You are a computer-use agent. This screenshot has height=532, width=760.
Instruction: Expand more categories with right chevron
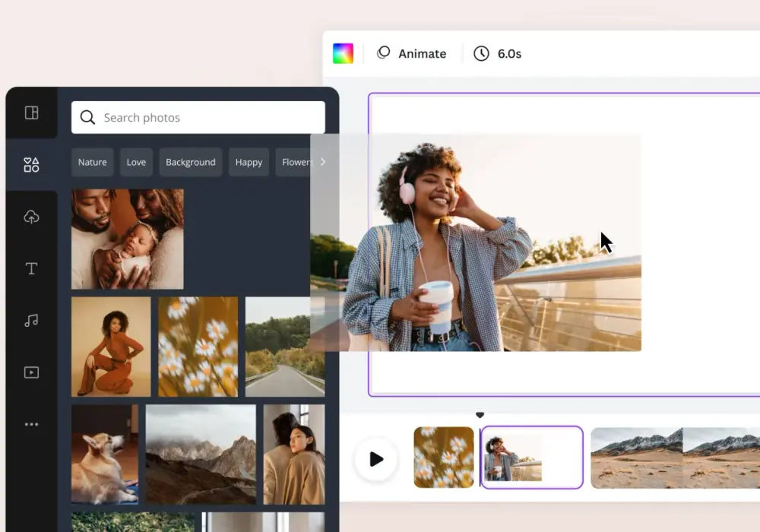coord(323,162)
